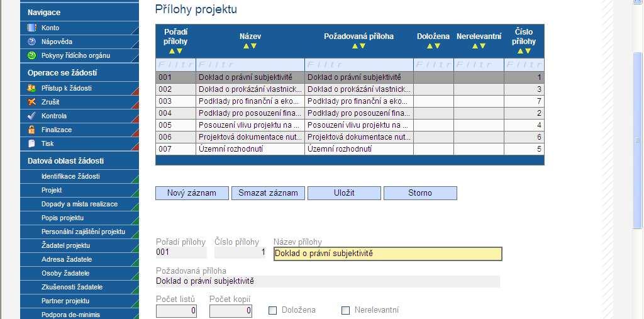
Task: Open Popis projektu section
Action: tap(79, 218)
